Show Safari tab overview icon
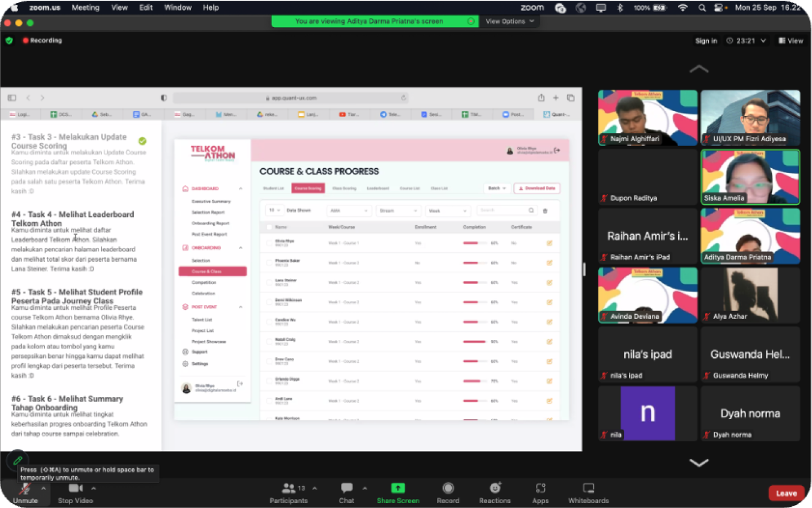This screenshot has width=812, height=508. click(x=571, y=98)
